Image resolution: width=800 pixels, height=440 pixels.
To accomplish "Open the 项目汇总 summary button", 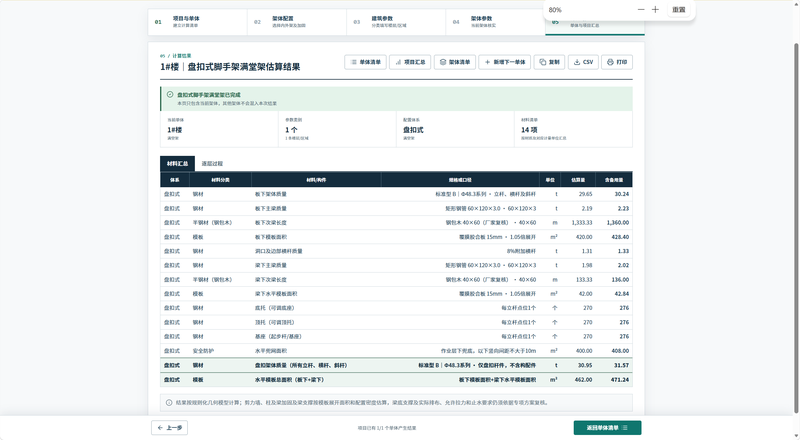I will point(410,62).
